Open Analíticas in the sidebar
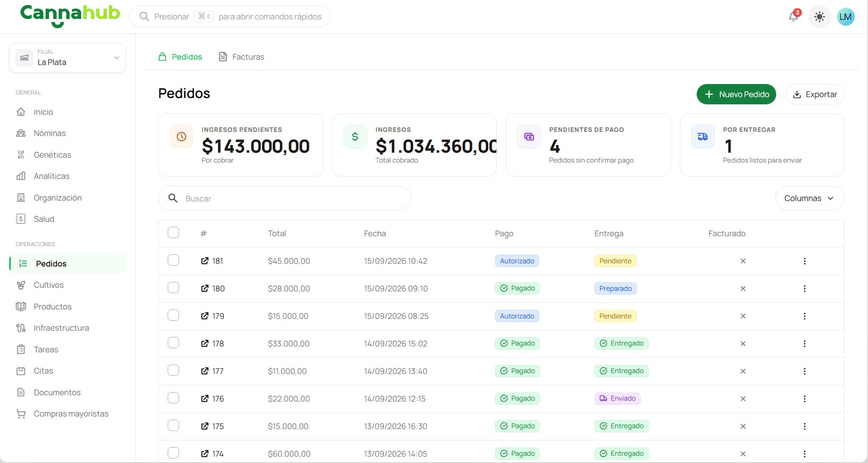This screenshot has width=868, height=463. pos(67,176)
